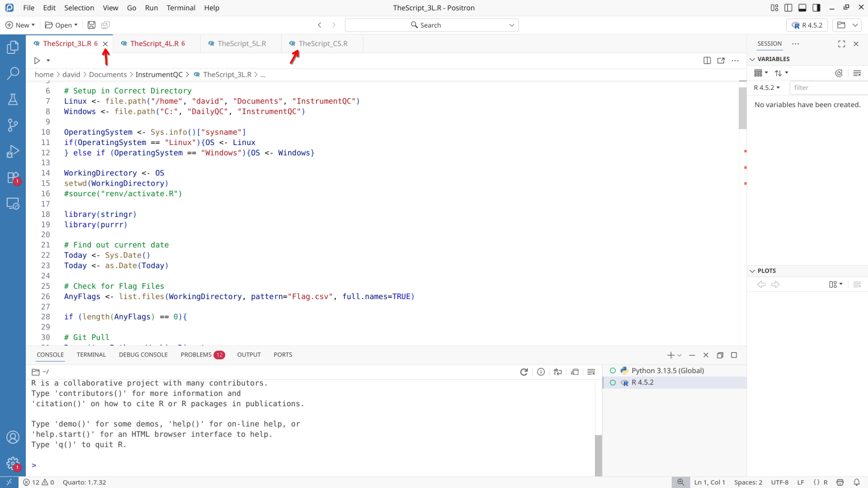Screen dimensions: 868x488
Task: Click the Run file play button
Action: point(37,61)
